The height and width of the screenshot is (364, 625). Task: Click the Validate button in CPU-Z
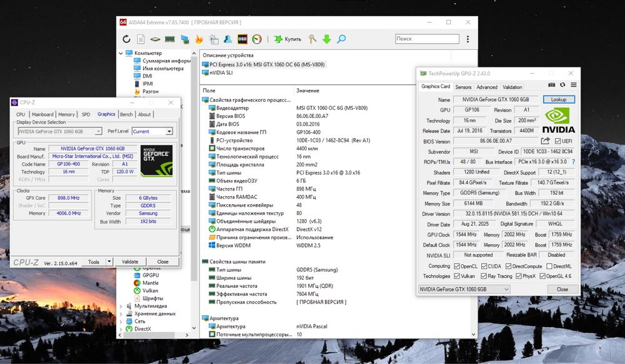130,262
